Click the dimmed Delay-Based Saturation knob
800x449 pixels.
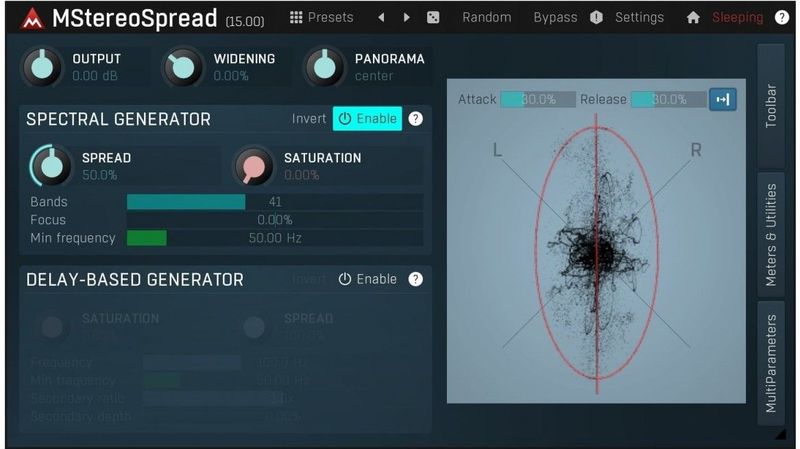52,327
